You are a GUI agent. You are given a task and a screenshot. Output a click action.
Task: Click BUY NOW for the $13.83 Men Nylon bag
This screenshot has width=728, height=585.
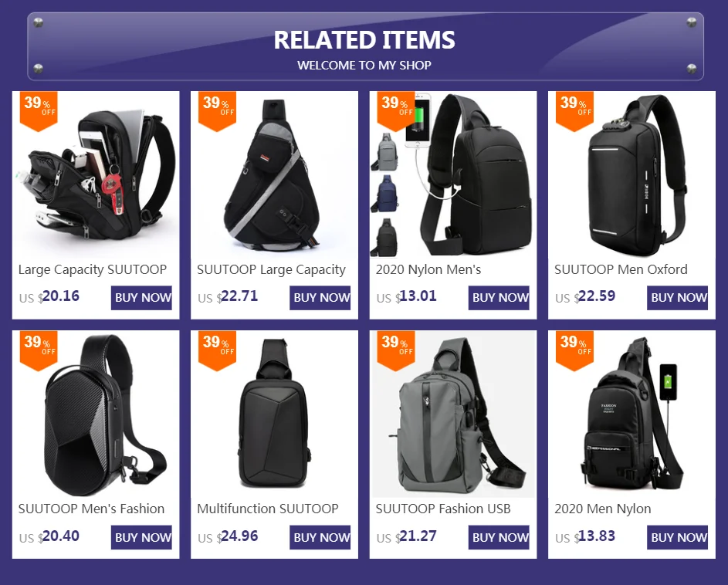678,537
